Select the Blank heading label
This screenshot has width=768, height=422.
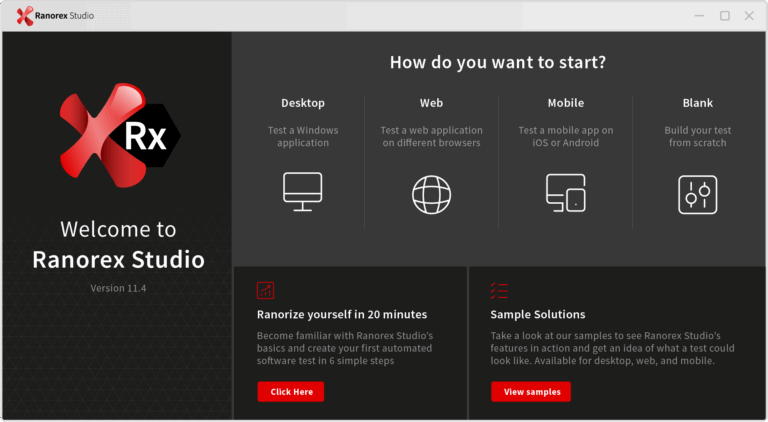(696, 103)
